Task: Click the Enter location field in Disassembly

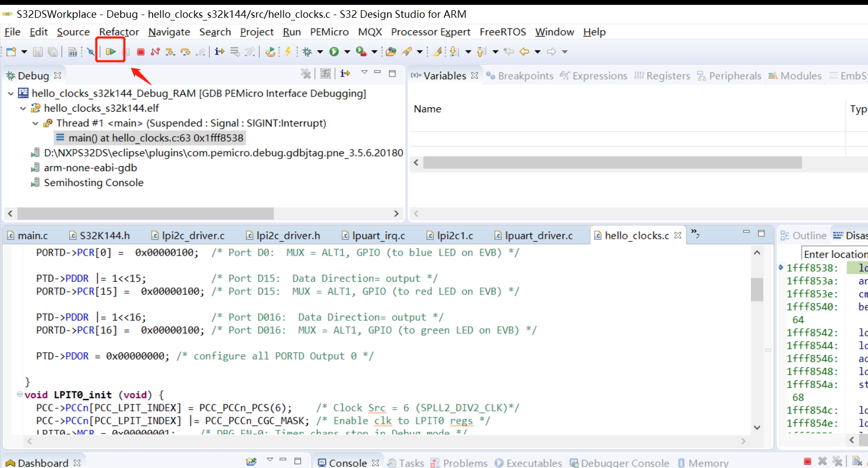Action: pyautogui.click(x=834, y=254)
